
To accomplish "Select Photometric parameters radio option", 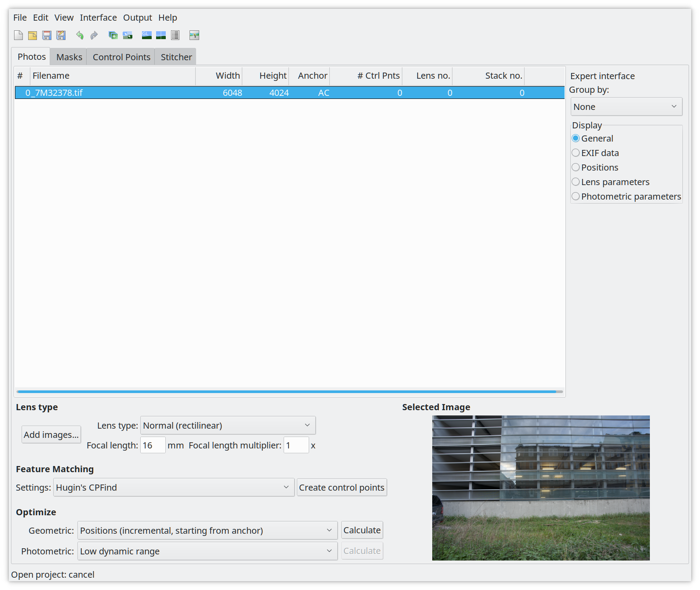I will pyautogui.click(x=627, y=197).
